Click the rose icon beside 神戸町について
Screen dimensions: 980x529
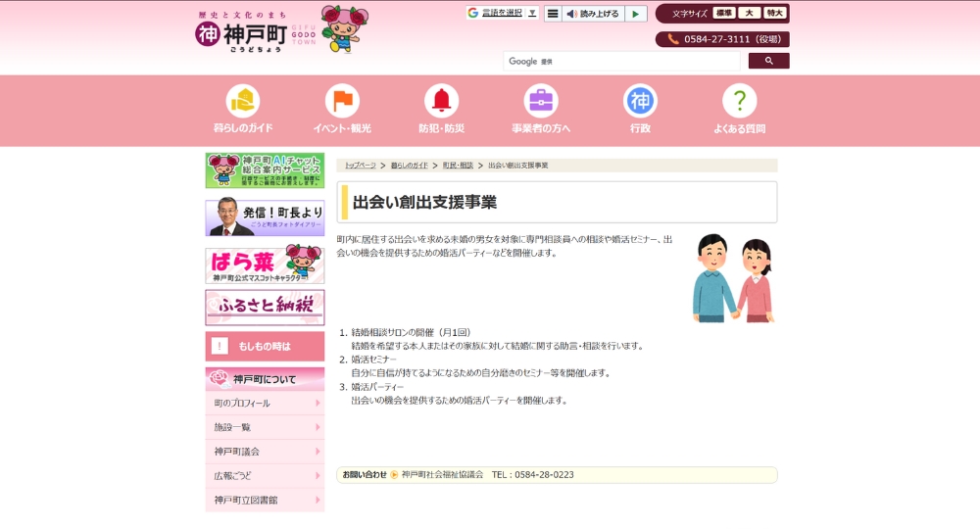click(x=220, y=378)
